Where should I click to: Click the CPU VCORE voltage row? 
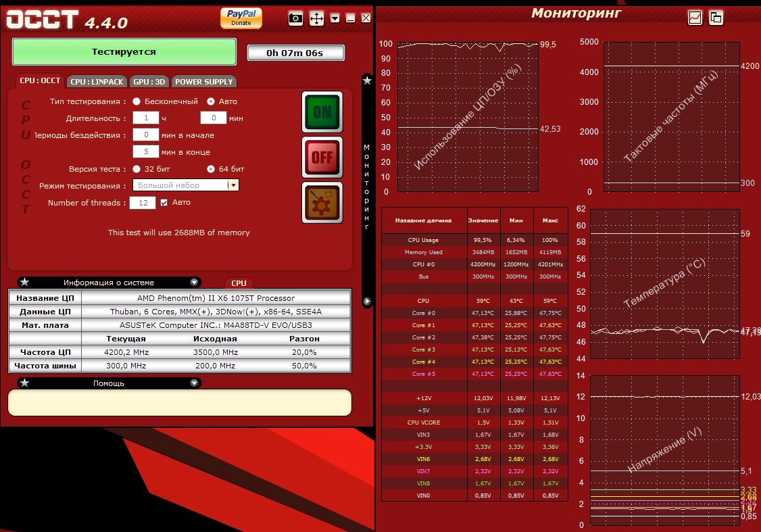(474, 422)
